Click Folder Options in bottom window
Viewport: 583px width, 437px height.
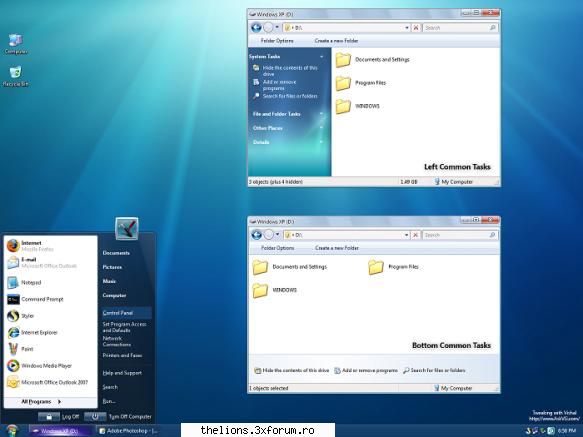pyautogui.click(x=277, y=248)
